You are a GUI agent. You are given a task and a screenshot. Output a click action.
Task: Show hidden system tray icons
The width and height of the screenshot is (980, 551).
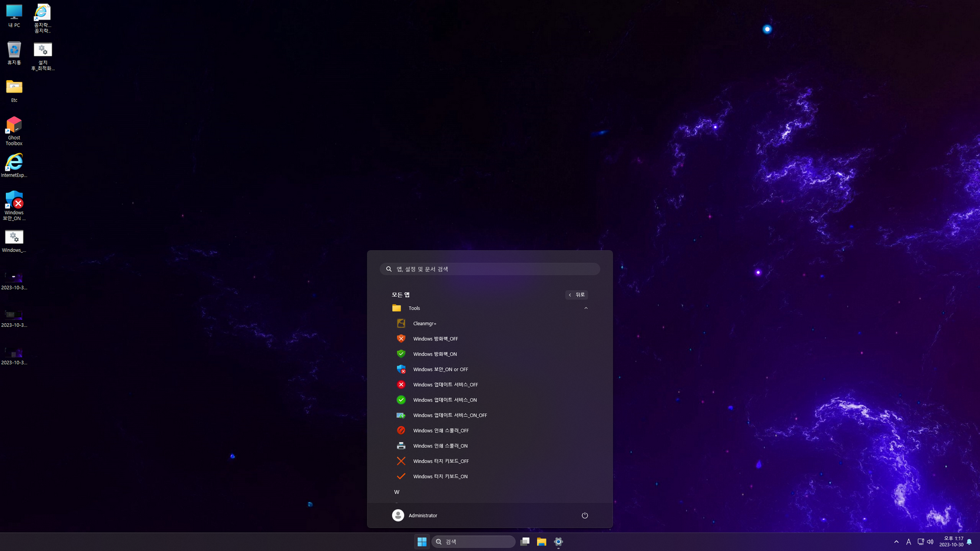[x=896, y=542]
